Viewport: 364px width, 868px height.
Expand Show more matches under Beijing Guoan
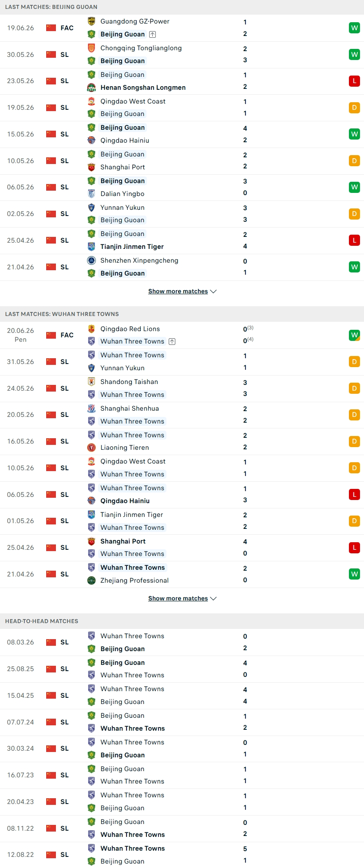tap(182, 292)
